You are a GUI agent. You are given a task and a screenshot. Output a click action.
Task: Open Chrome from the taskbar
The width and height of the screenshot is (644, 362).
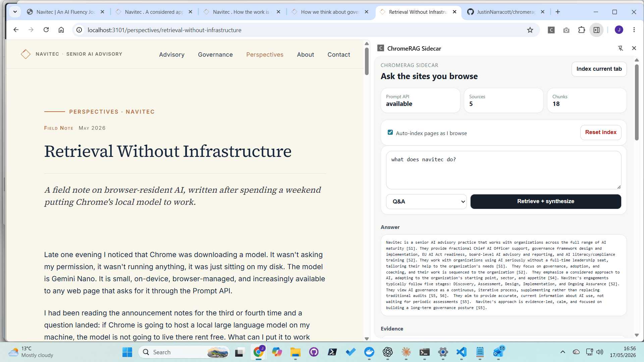pos(258,352)
